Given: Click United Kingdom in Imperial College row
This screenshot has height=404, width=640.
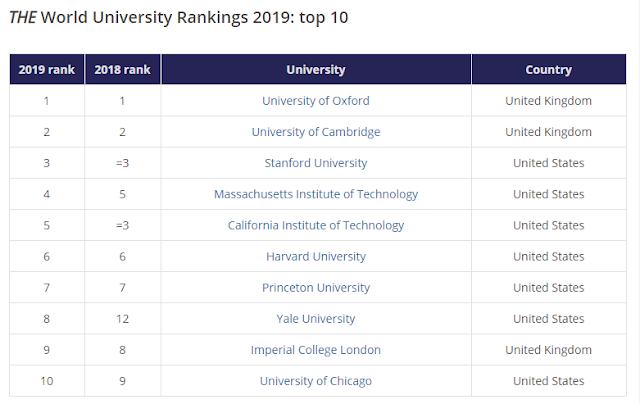Looking at the screenshot, I should click(548, 350).
